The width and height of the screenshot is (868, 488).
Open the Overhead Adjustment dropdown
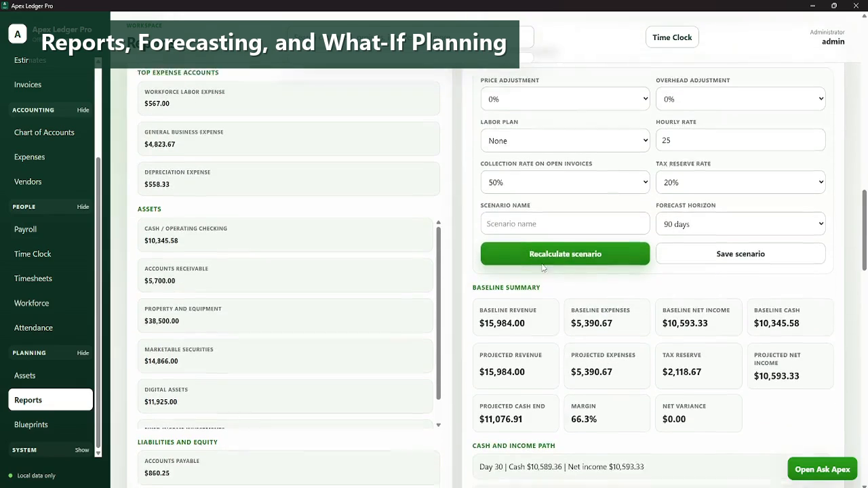point(741,99)
